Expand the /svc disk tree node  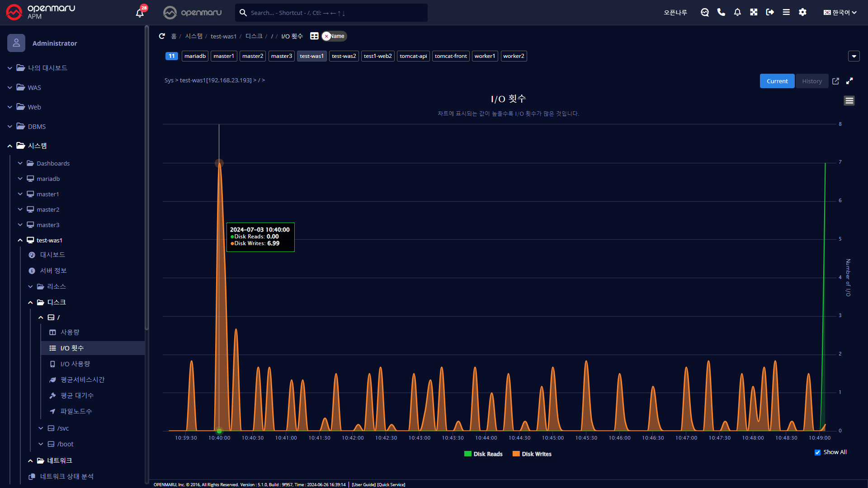41,428
